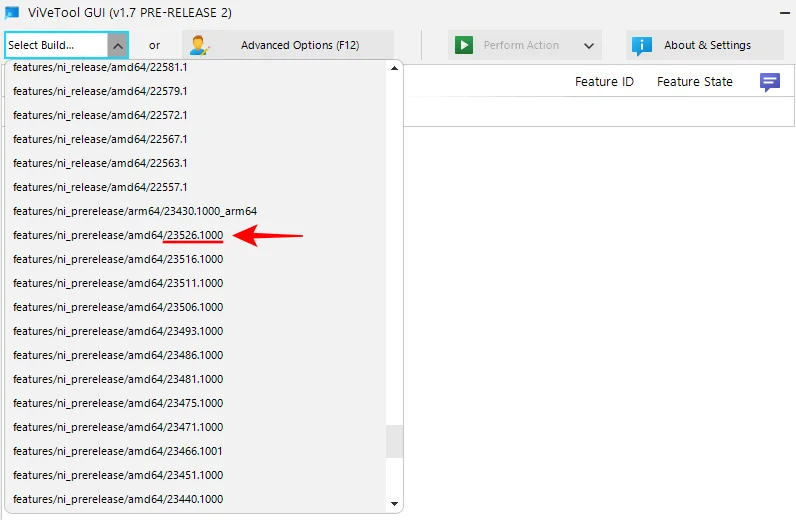Viewport: 796px width, 520px height.
Task: Click the list scrollbar up arrow
Action: pyautogui.click(x=394, y=68)
